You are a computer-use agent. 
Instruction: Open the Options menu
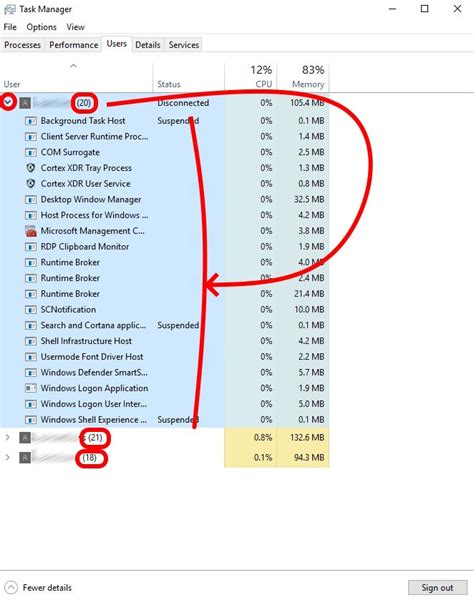coord(41,27)
